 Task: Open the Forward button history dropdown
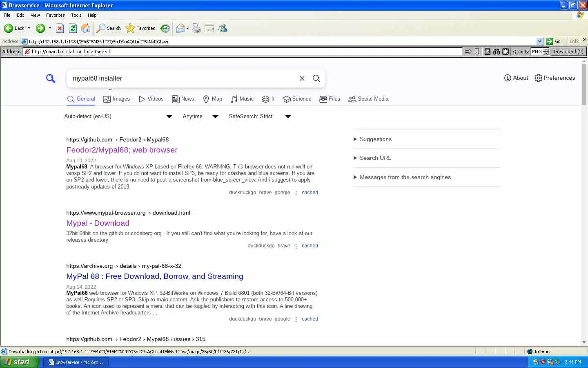click(50, 28)
